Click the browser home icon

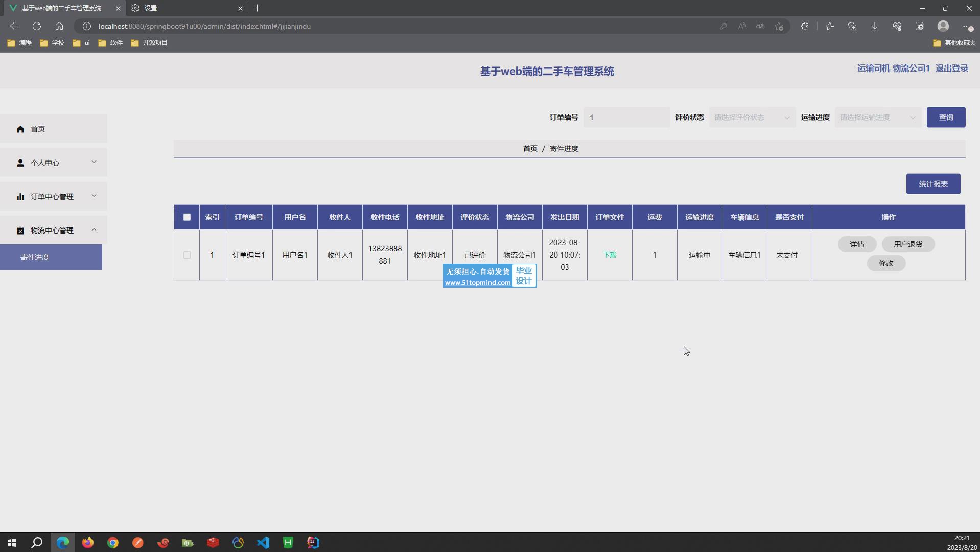coord(59,26)
